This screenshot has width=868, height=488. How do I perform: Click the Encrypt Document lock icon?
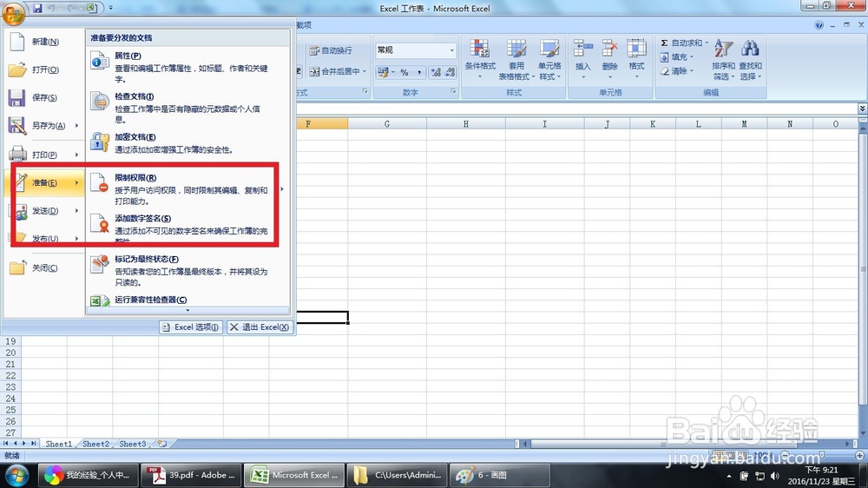coord(100,142)
